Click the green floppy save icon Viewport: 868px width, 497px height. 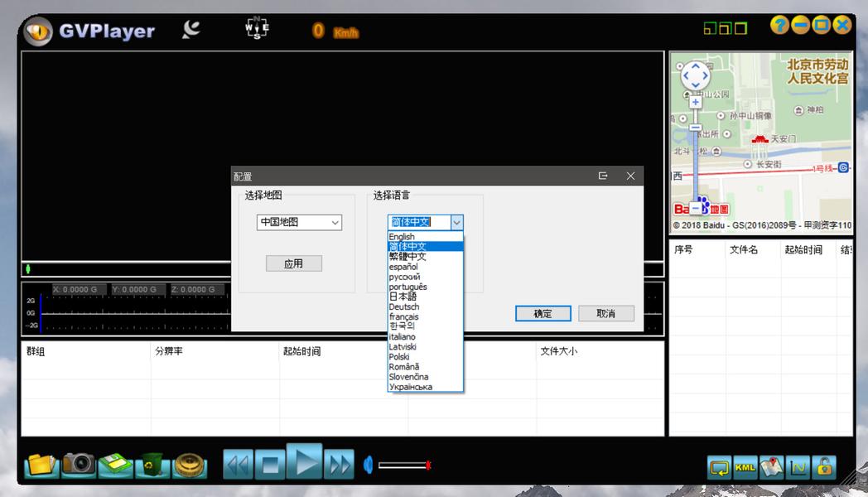115,465
